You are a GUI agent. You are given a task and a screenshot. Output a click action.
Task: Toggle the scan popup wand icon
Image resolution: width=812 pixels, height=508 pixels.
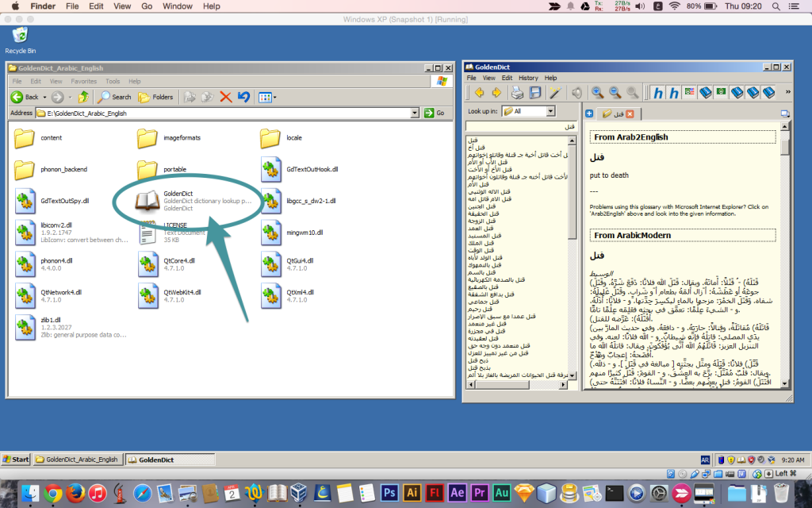[555, 93]
